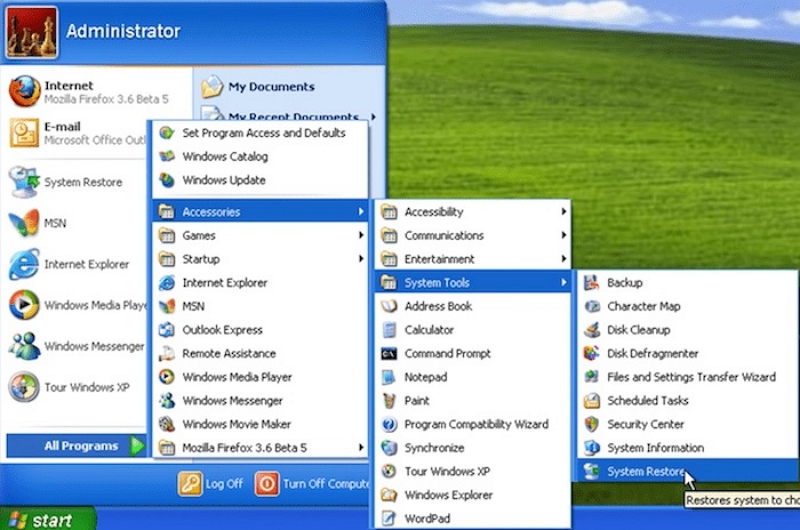Open Program Compatibility Wizard
Screen dimensions: 800x530
pyautogui.click(x=473, y=424)
